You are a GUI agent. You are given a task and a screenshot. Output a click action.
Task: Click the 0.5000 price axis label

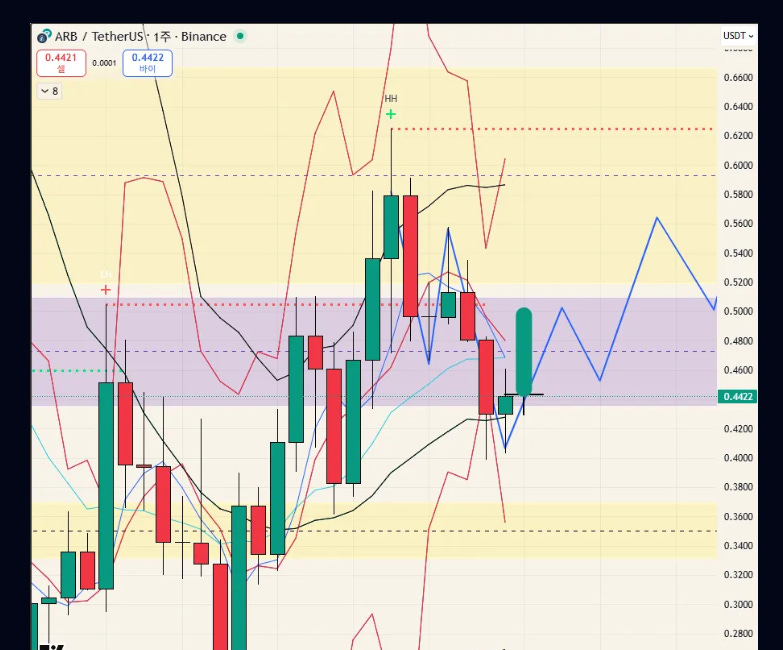[x=738, y=312]
